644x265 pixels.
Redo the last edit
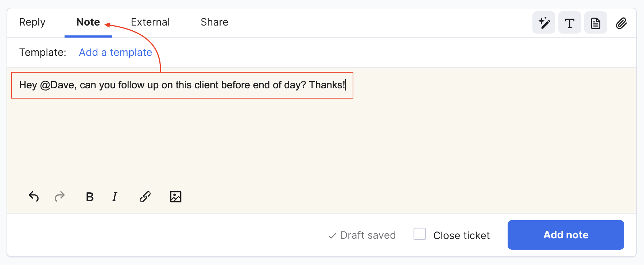pos(60,197)
